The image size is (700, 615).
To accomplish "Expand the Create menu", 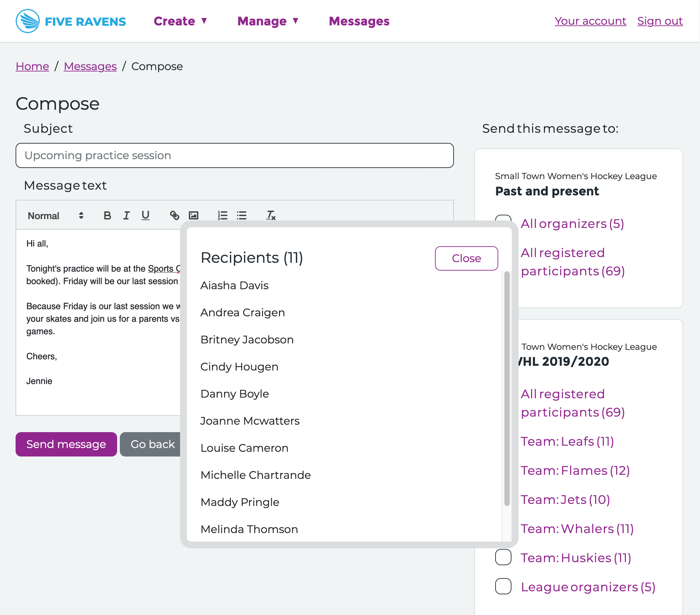I will (x=180, y=21).
